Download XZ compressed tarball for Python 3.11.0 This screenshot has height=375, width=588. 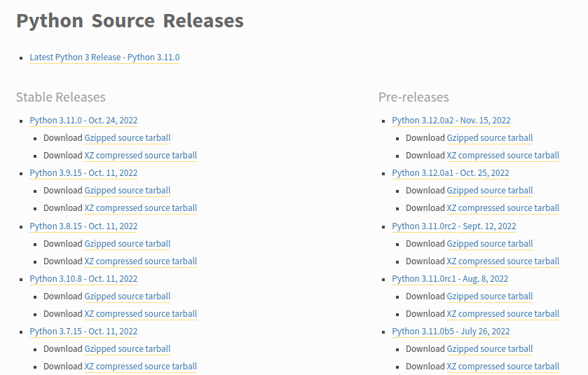(x=141, y=156)
